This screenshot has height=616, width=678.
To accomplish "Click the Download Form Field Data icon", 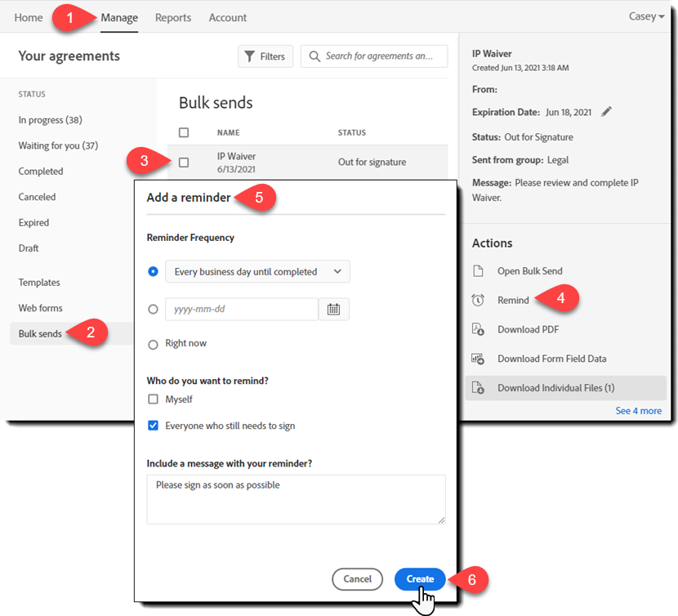I will coord(479,358).
